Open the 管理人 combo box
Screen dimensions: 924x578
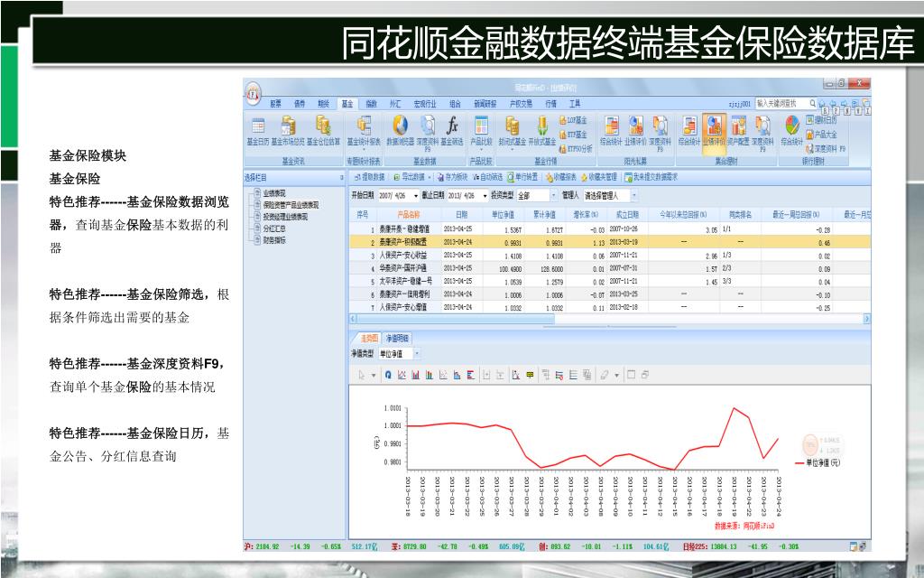click(x=610, y=196)
